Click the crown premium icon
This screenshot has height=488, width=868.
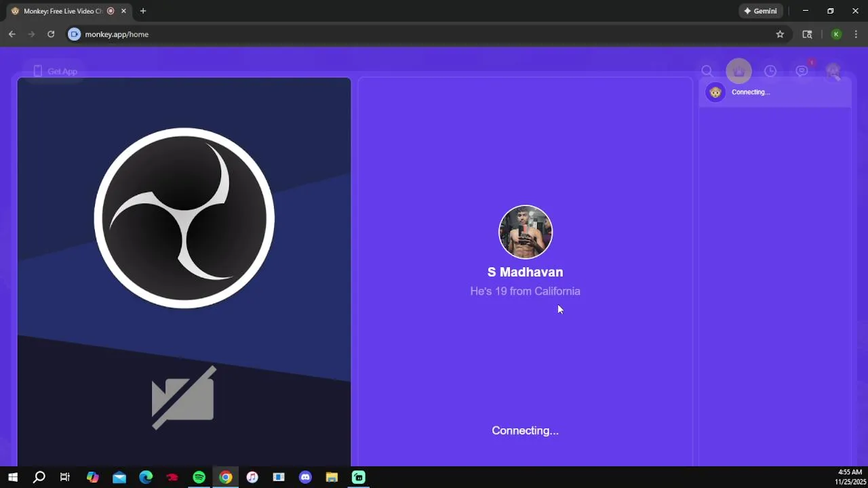pos(738,71)
